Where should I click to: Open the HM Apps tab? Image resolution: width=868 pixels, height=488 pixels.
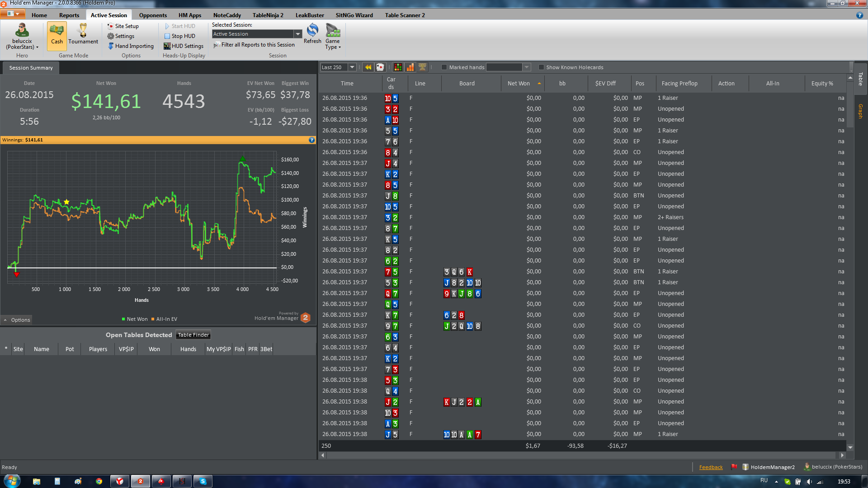click(x=190, y=15)
